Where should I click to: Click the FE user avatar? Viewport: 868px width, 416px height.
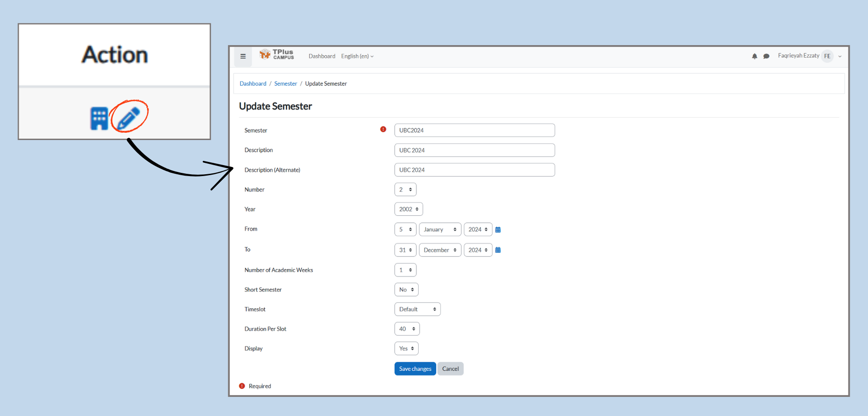pos(827,56)
